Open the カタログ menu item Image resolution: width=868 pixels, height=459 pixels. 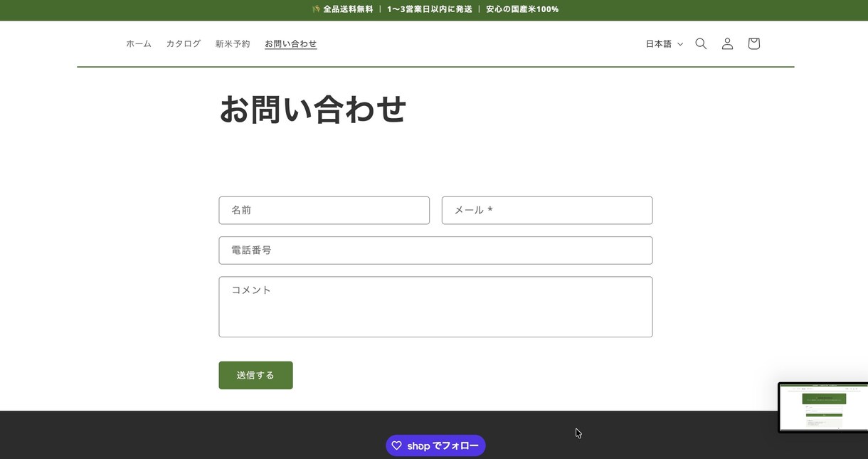[x=184, y=43]
